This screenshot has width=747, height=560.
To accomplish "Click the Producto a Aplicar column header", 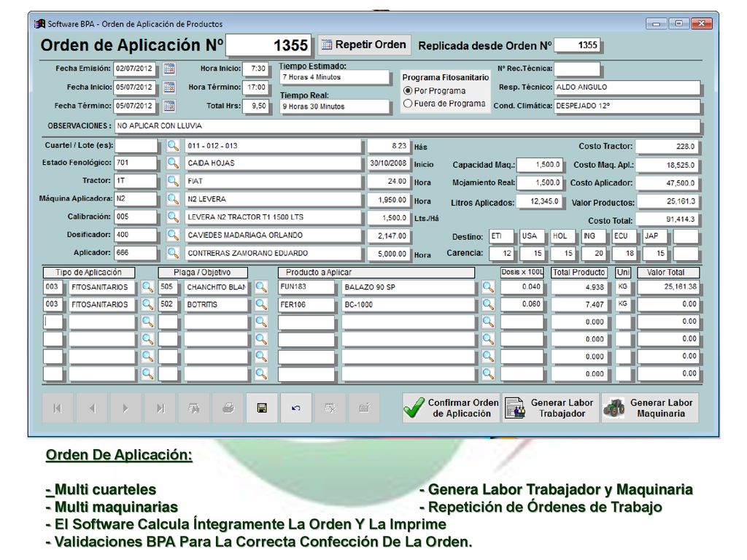I will 376,273.
